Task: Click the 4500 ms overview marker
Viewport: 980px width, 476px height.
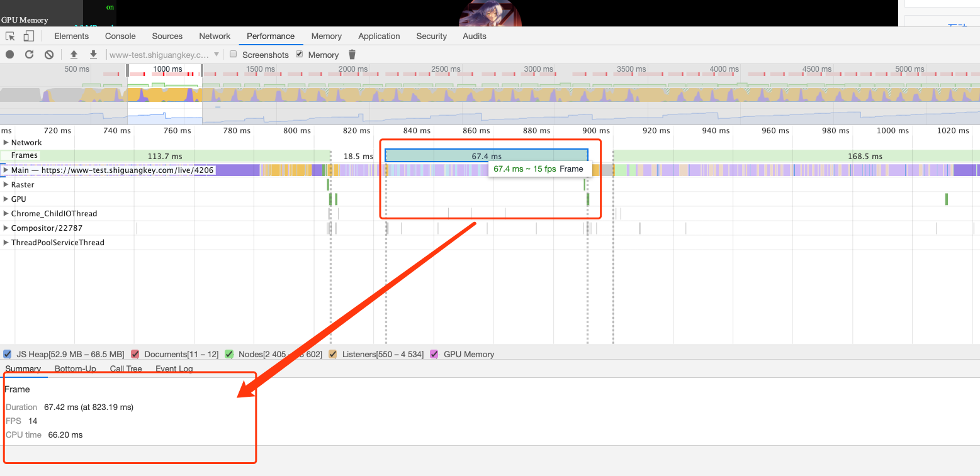Action: tap(816, 69)
